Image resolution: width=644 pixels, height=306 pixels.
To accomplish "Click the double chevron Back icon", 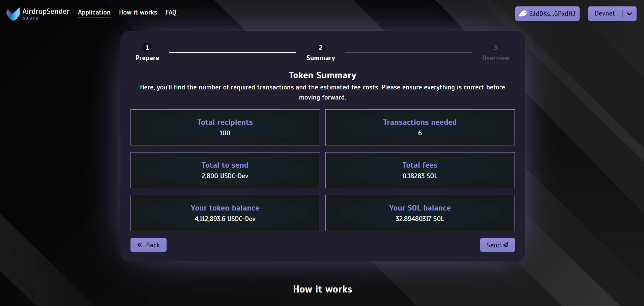I will pos(140,245).
